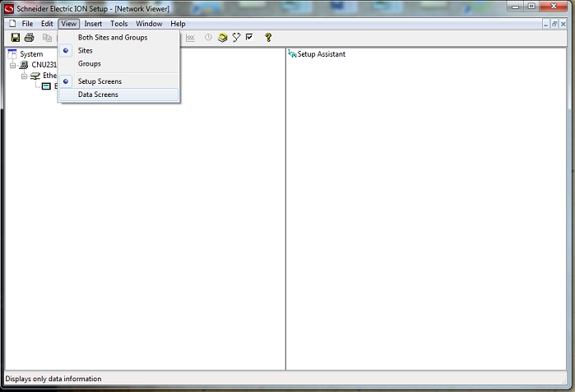Select the Sites radio option

118,51
